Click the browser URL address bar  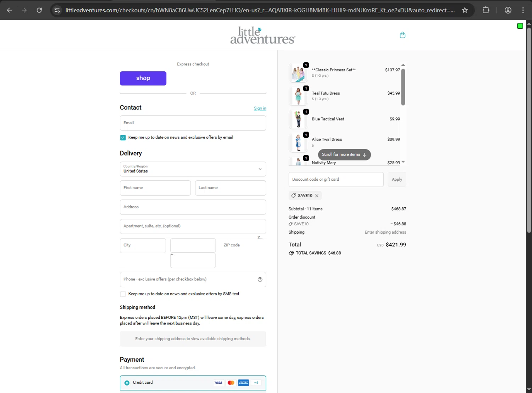(260, 10)
